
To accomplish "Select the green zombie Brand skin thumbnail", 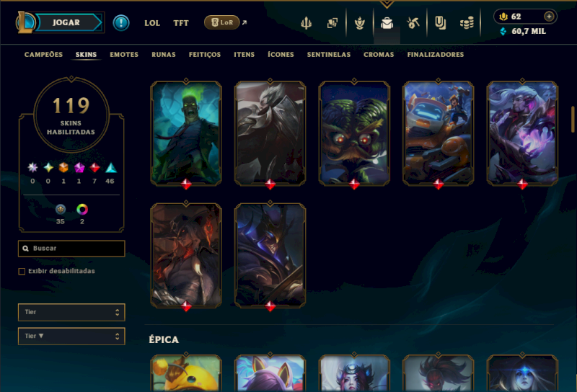I will 186,133.
